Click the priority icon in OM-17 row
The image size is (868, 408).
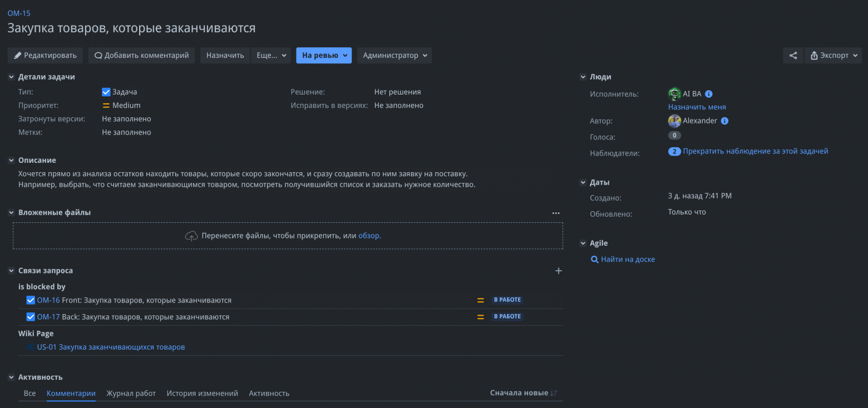coord(481,317)
